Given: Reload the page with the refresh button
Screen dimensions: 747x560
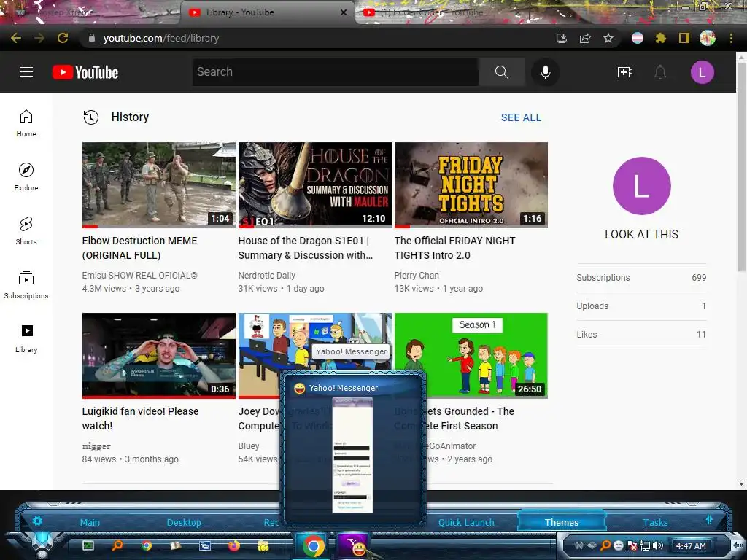Looking at the screenshot, I should 63,38.
